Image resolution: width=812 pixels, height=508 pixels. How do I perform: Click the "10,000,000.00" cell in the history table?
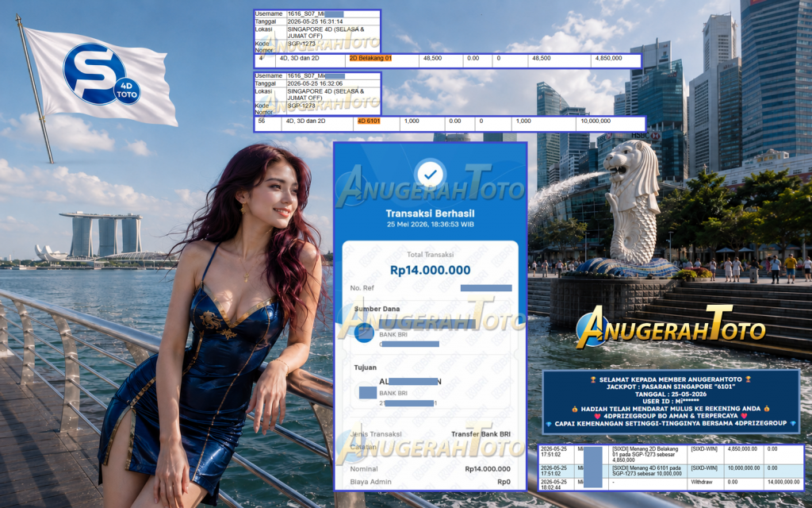744,468
